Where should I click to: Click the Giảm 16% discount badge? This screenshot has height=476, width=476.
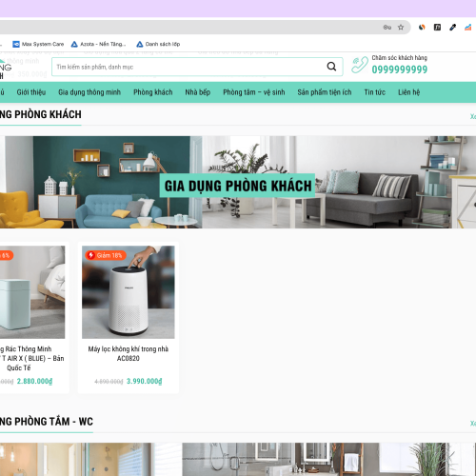pyautogui.click(x=106, y=255)
